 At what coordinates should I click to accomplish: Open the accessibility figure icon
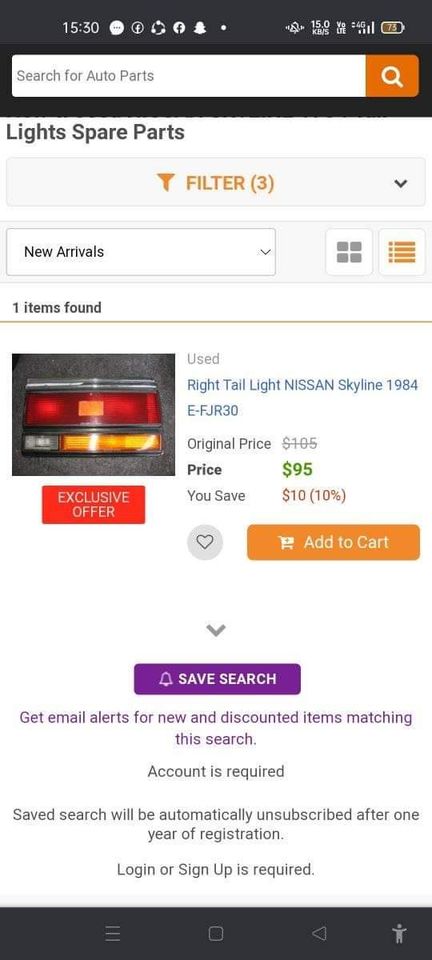[x=399, y=934]
